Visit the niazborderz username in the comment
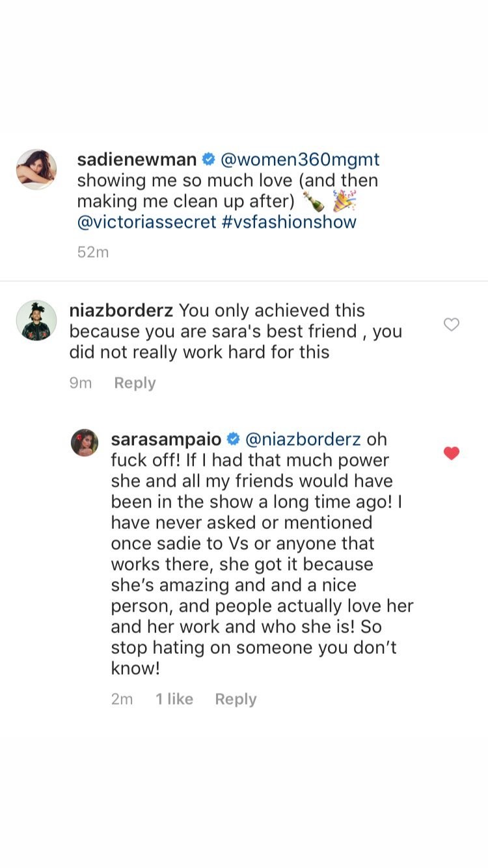Viewport: 488px width, 868px height. pyautogui.click(x=121, y=310)
